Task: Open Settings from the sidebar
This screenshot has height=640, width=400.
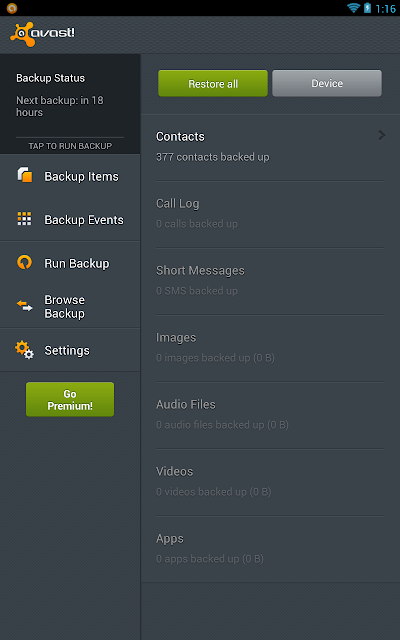Action: (x=70, y=350)
